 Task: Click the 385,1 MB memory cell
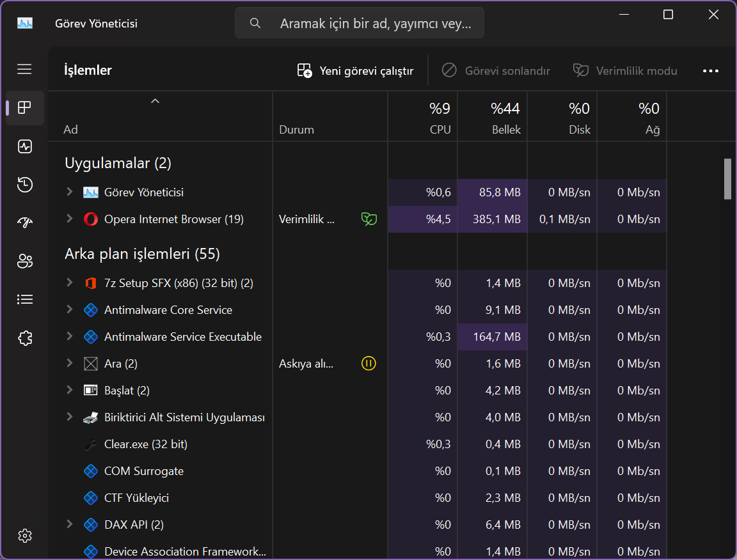point(492,219)
